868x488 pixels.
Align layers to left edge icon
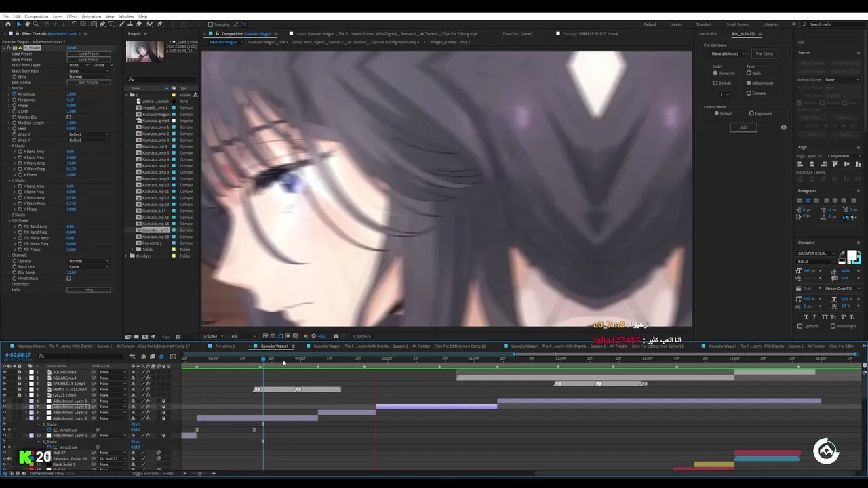[800, 164]
